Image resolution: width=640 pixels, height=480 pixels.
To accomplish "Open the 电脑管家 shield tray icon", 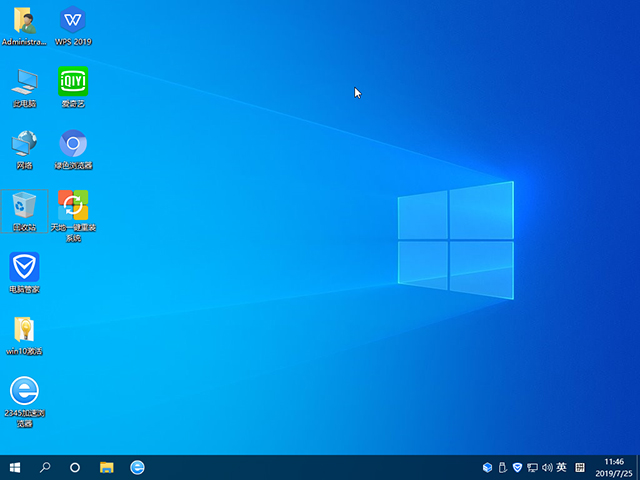I will coord(517,467).
